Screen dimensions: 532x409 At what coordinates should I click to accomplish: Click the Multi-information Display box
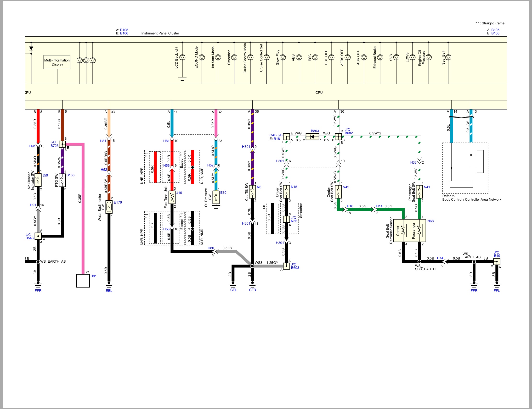[x=57, y=62]
